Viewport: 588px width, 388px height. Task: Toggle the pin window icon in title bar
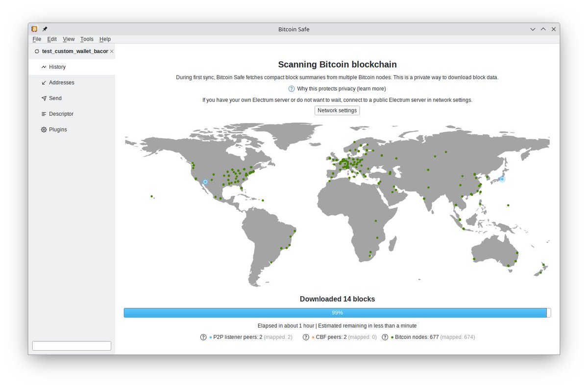pyautogui.click(x=45, y=29)
